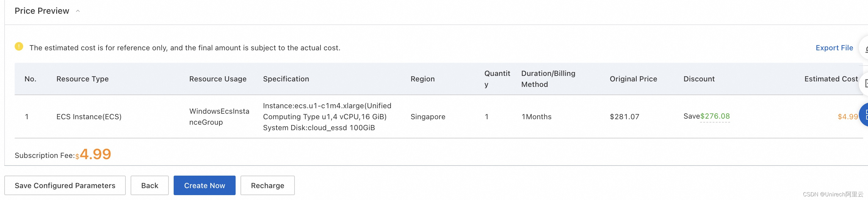The height and width of the screenshot is (200, 868).
Task: Click the green Save $276.08 discount amount
Action: (x=715, y=116)
